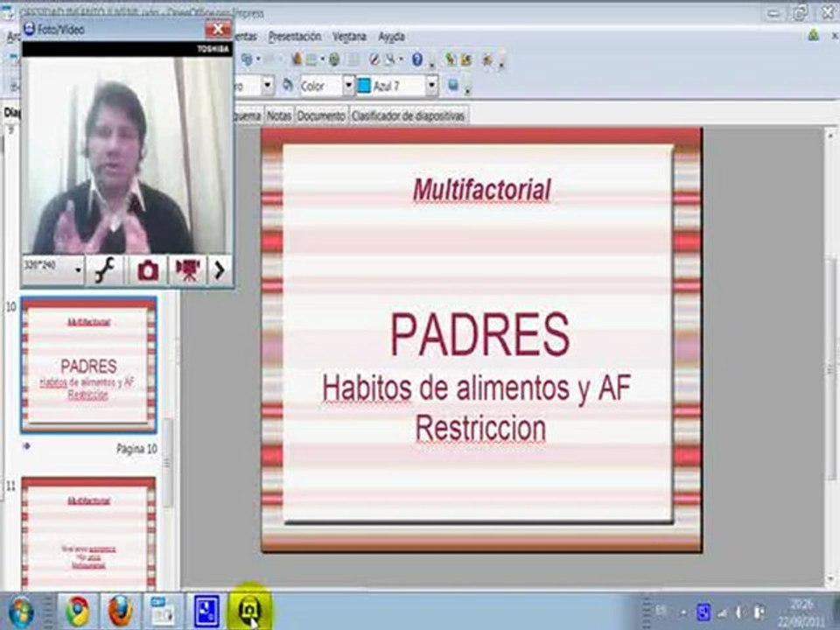840x630 pixels.
Task: Click the slide show icon in toolbar
Action: tap(466, 59)
